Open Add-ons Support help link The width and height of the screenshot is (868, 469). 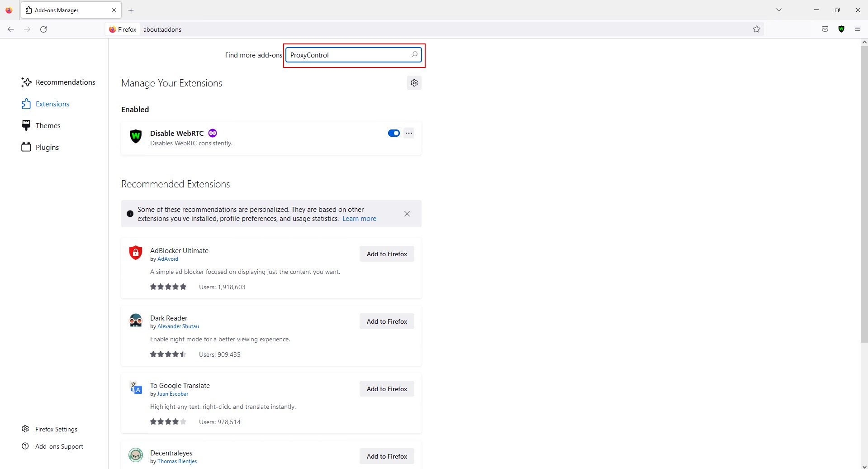[x=52, y=446]
